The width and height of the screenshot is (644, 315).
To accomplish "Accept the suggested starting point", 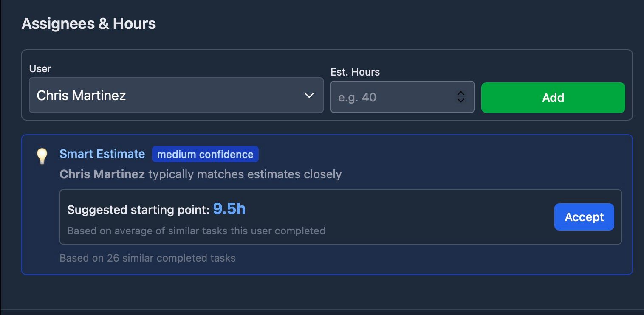I will point(584,217).
